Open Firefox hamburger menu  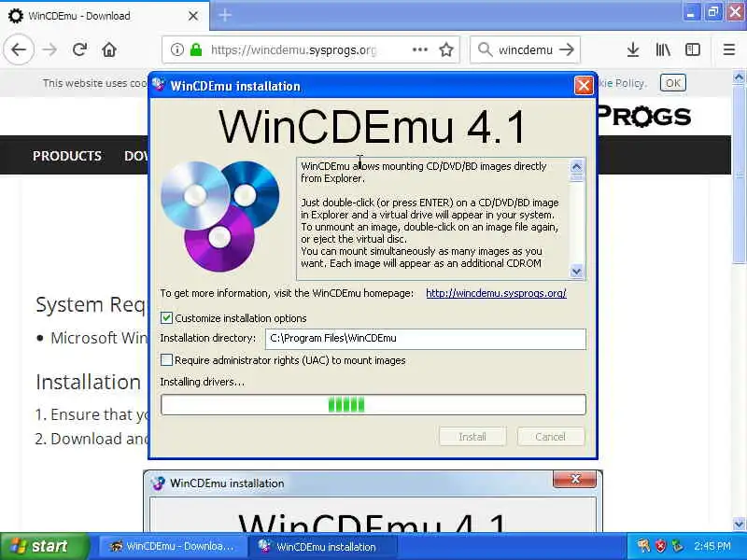click(x=729, y=49)
